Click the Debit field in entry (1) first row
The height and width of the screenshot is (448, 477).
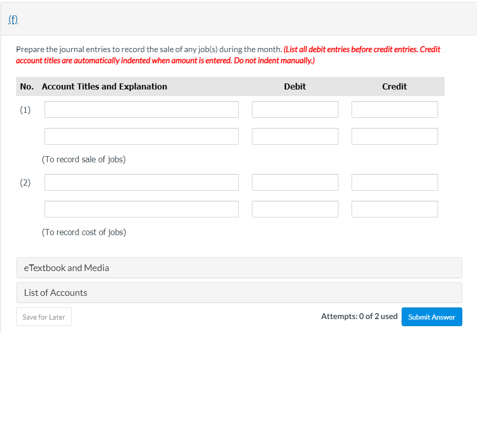295,109
